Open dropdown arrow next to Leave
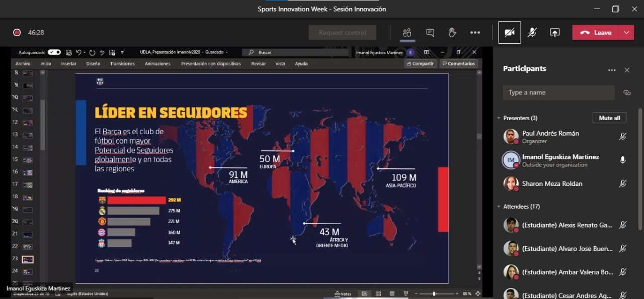 coord(626,33)
